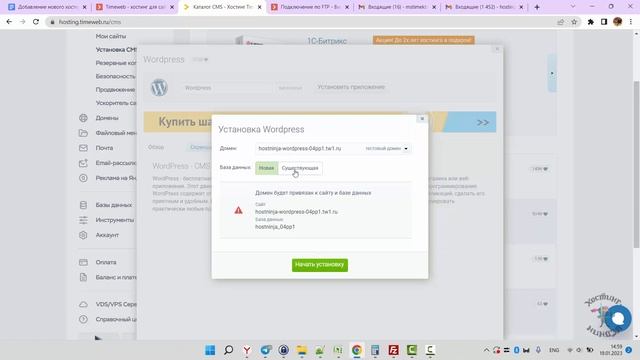Switch to the Обзор tab
This screenshot has width=640, height=360.
pyautogui.click(x=156, y=147)
